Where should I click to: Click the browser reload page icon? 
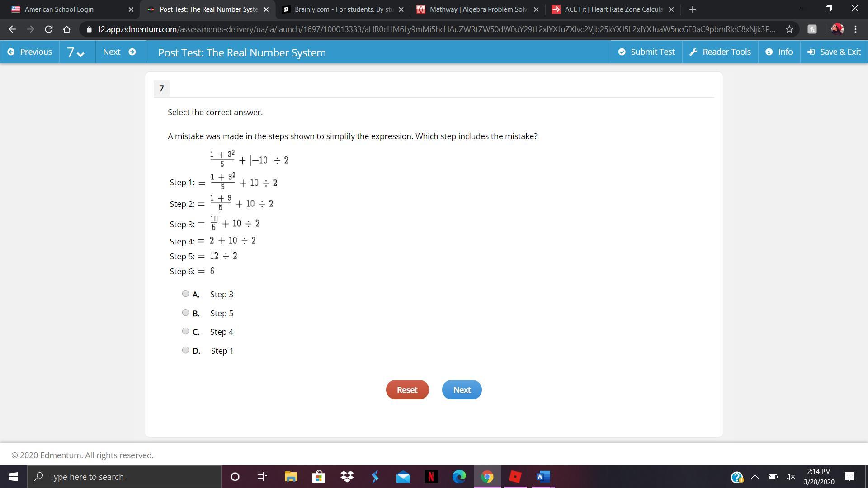48,29
